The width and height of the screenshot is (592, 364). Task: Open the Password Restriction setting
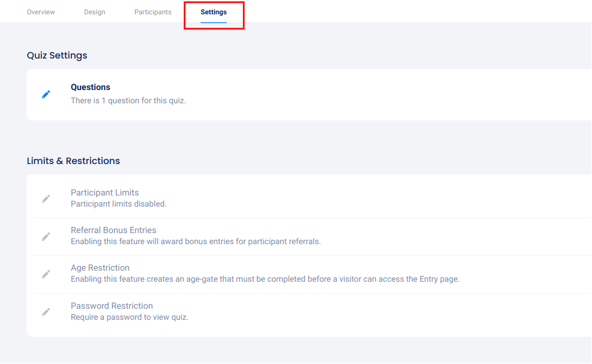112,306
